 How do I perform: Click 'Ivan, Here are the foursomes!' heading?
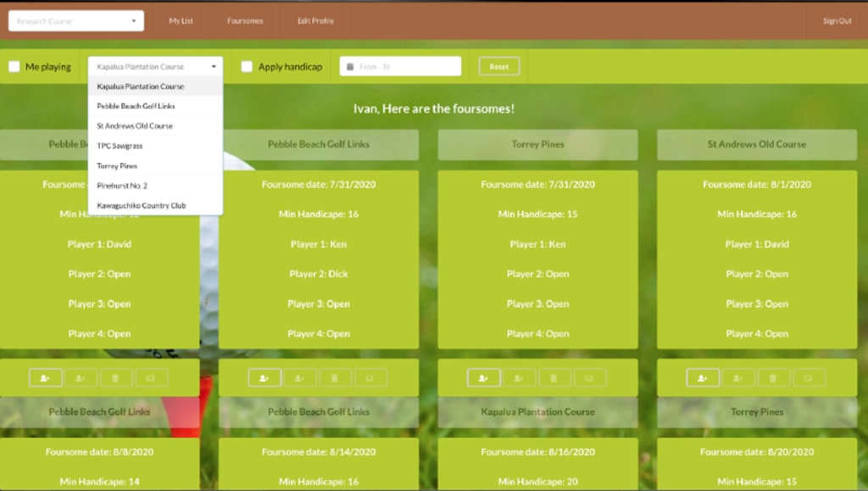pos(434,109)
